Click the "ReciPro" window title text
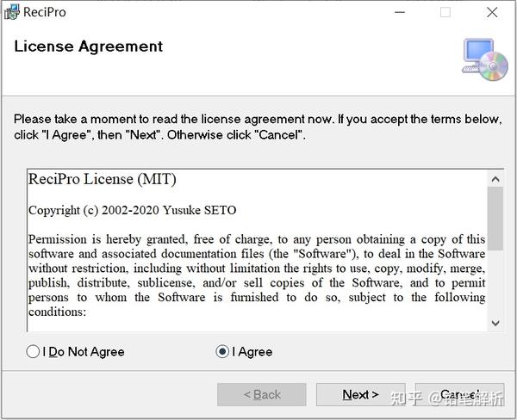The width and height of the screenshot is (517, 420). coord(45,12)
